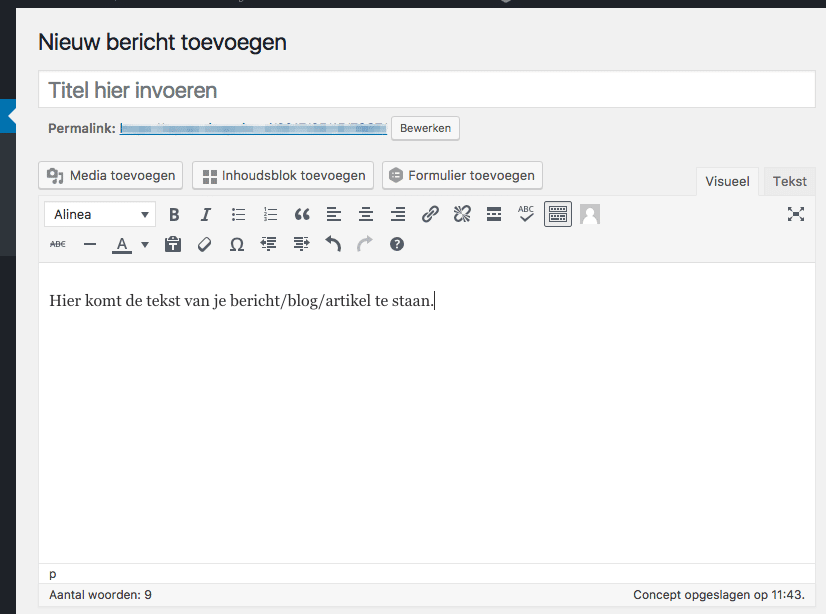Apply italic formatting
Image resolution: width=826 pixels, height=614 pixels.
pyautogui.click(x=206, y=214)
